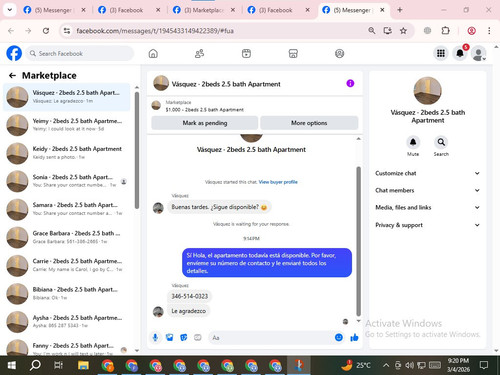Open a new browser tab

(400, 10)
